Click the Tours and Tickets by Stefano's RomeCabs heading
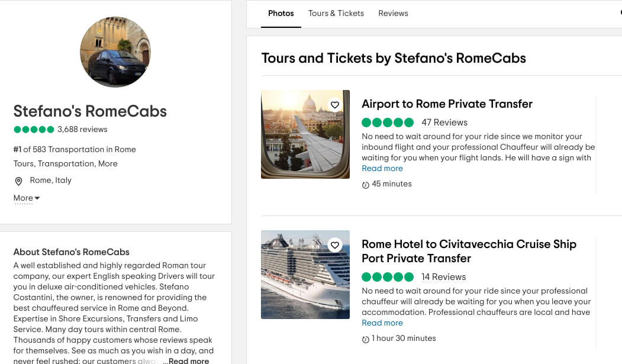622x364 pixels. [394, 58]
